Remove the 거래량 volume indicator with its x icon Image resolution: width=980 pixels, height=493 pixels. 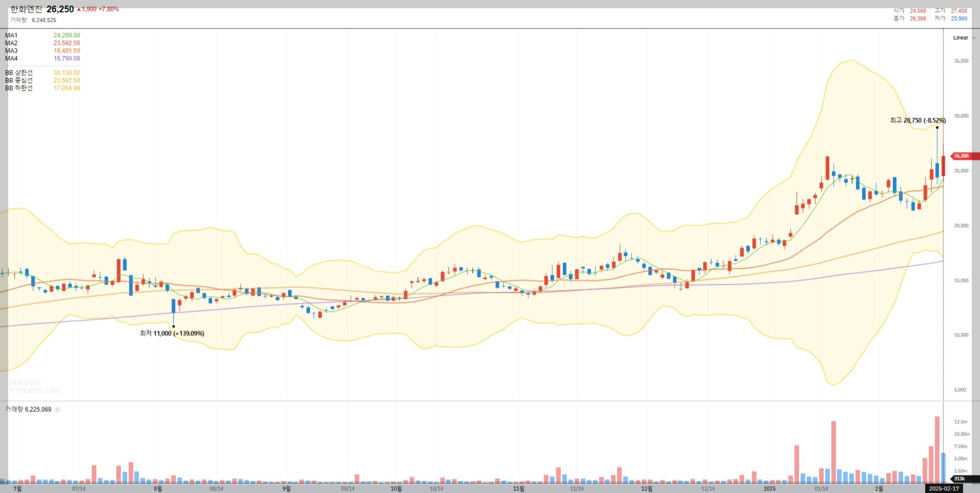click(58, 410)
